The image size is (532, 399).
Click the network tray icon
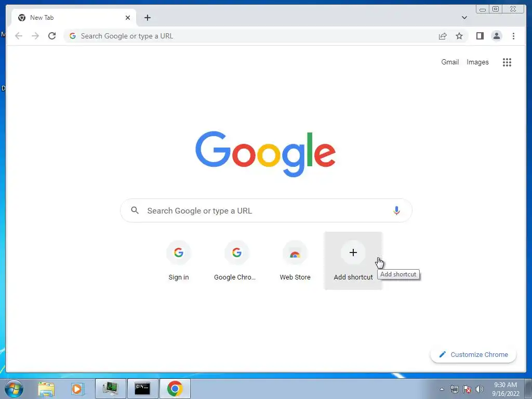pos(454,389)
